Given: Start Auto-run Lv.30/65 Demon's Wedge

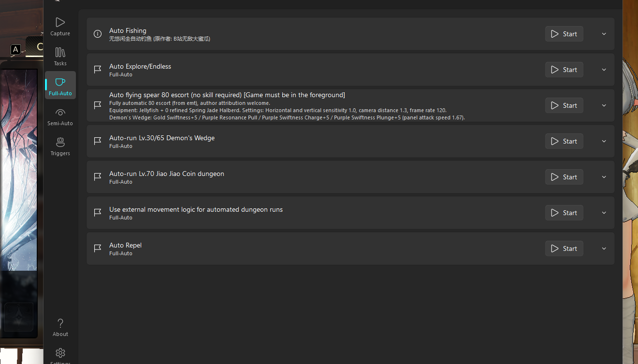Looking at the screenshot, I should [564, 141].
